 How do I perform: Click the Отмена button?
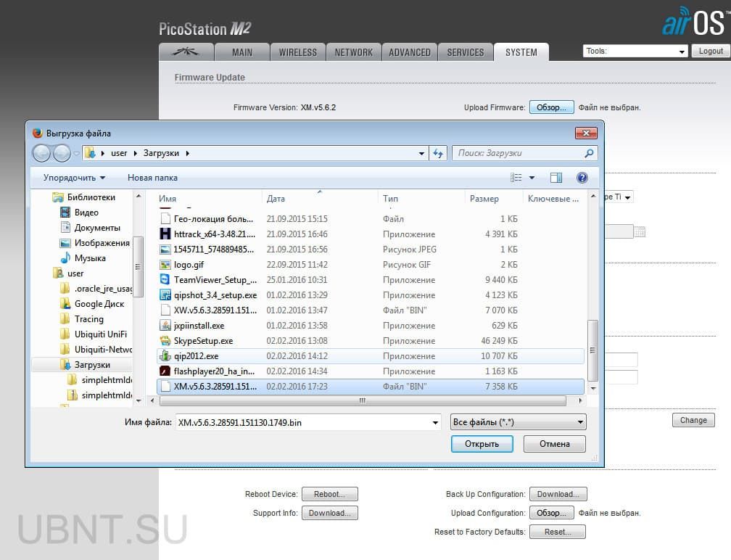tap(554, 444)
